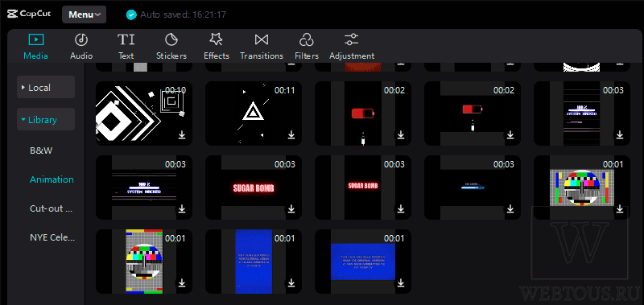The width and height of the screenshot is (644, 305).
Task: Open the Stickers panel
Action: (171, 47)
